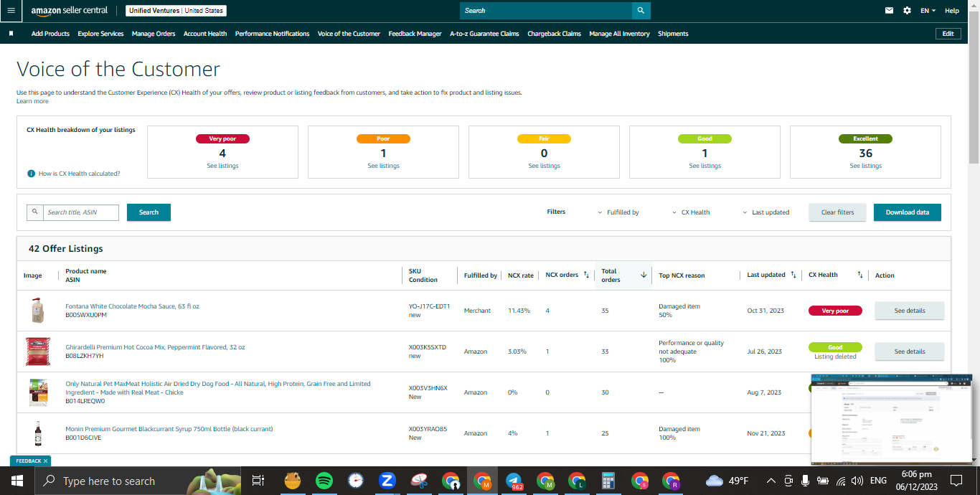Click the Amazon Seller Central logo
980x495 pixels.
(x=70, y=11)
